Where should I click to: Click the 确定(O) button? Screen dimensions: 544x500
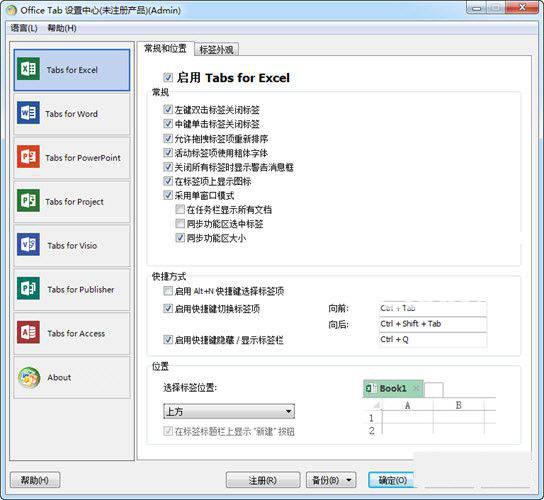(392, 480)
